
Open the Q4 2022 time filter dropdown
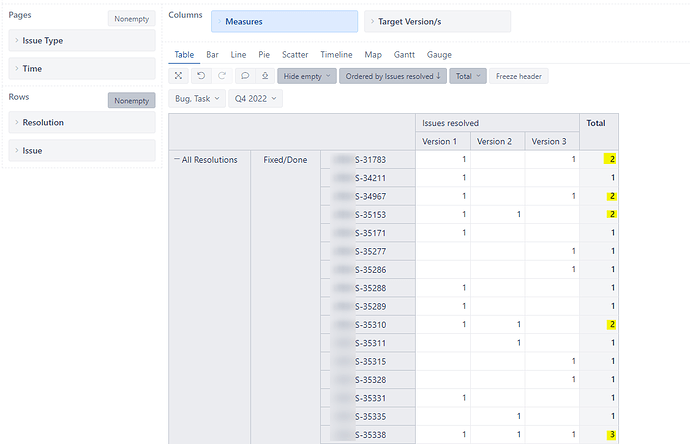(255, 99)
